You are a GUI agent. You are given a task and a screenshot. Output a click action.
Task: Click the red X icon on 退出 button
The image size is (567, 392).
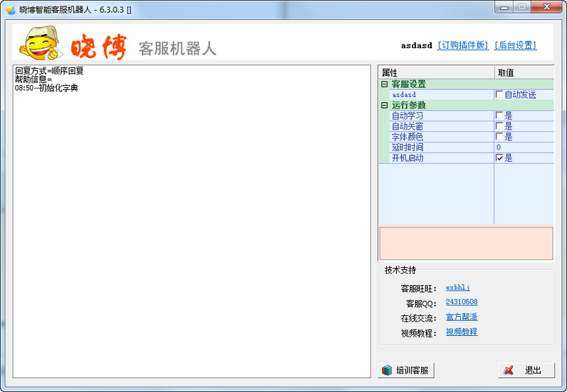[508, 370]
